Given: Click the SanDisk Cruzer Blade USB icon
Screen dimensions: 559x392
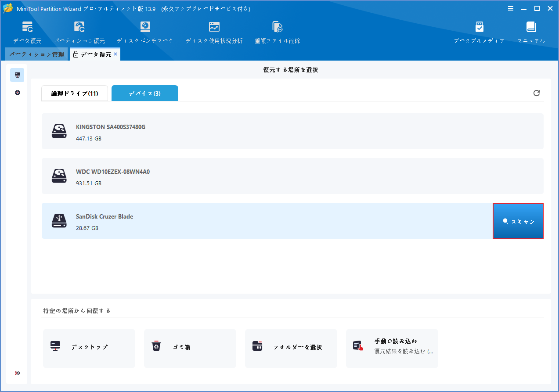Looking at the screenshot, I should point(59,221).
